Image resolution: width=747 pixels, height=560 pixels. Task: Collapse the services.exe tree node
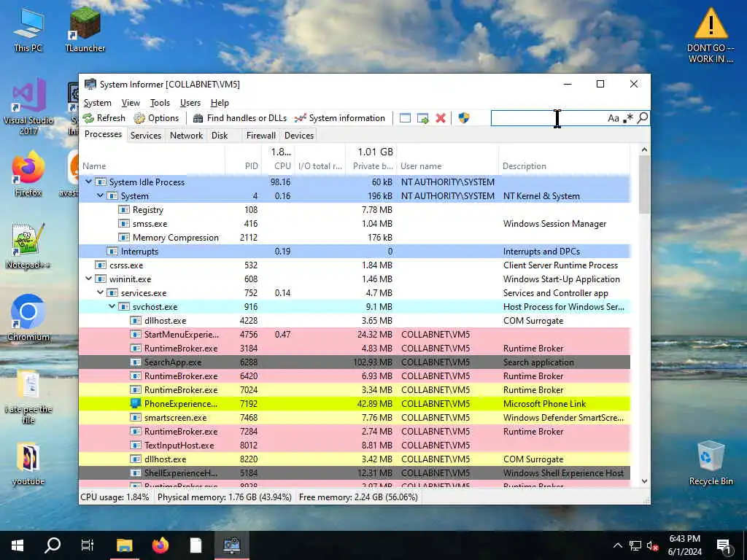(x=100, y=293)
